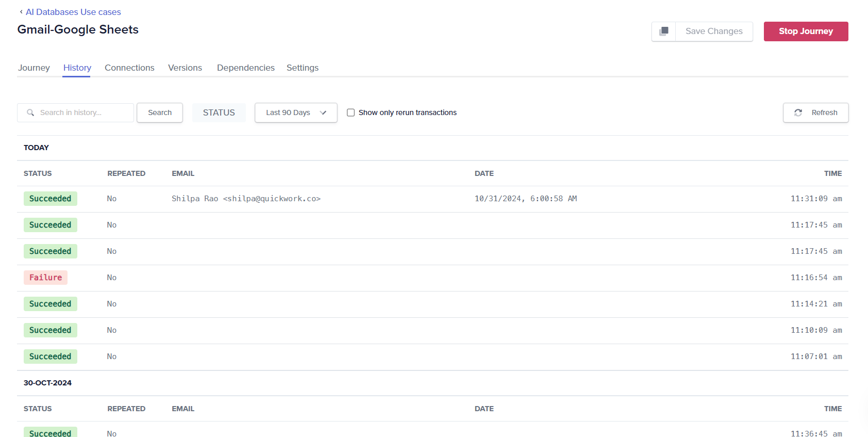Image resolution: width=868 pixels, height=437 pixels.
Task: Click the Gmail-Google Sheets journey title
Action: [78, 29]
